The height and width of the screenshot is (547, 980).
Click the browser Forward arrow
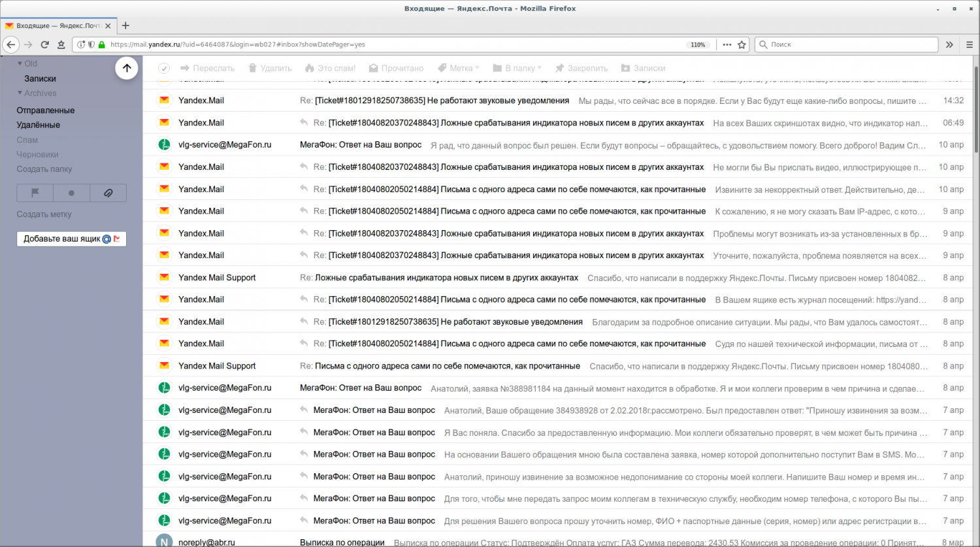pyautogui.click(x=28, y=44)
